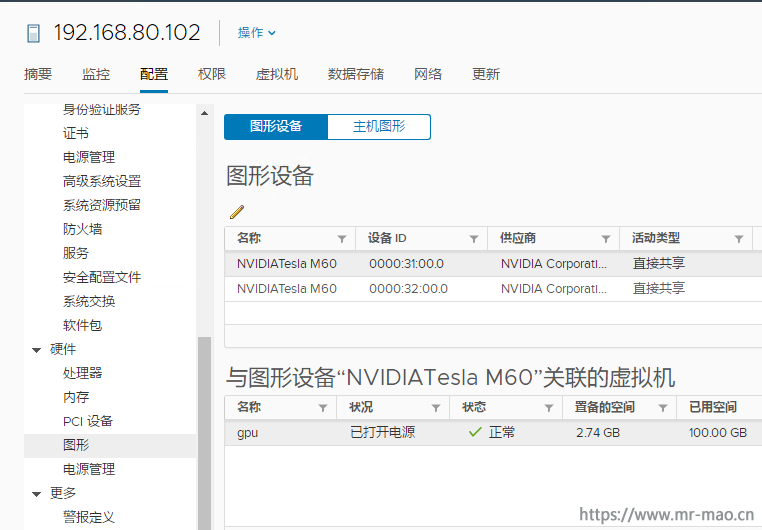Open the 权限 tab
Viewport: 762px width, 530px height.
point(212,74)
